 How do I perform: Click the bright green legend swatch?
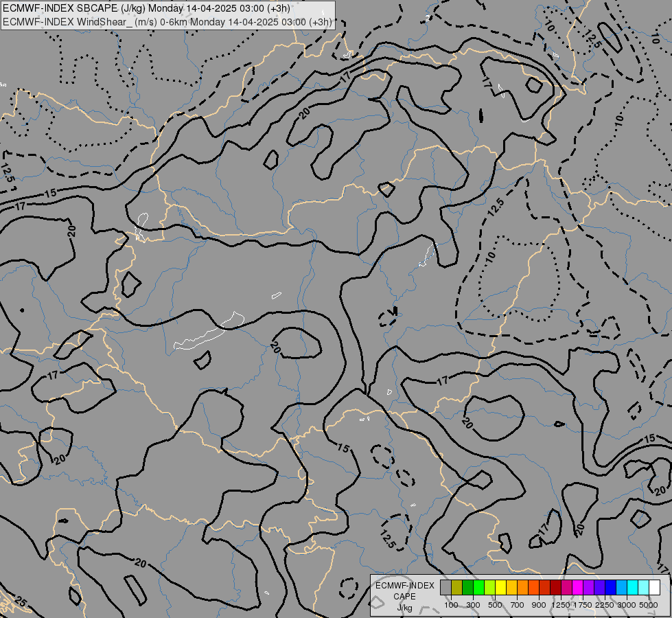478,587
